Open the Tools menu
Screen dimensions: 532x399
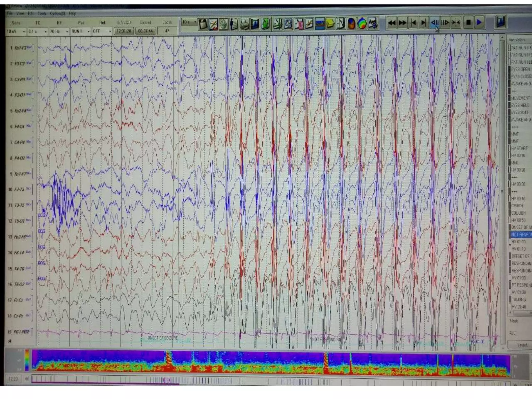click(42, 14)
